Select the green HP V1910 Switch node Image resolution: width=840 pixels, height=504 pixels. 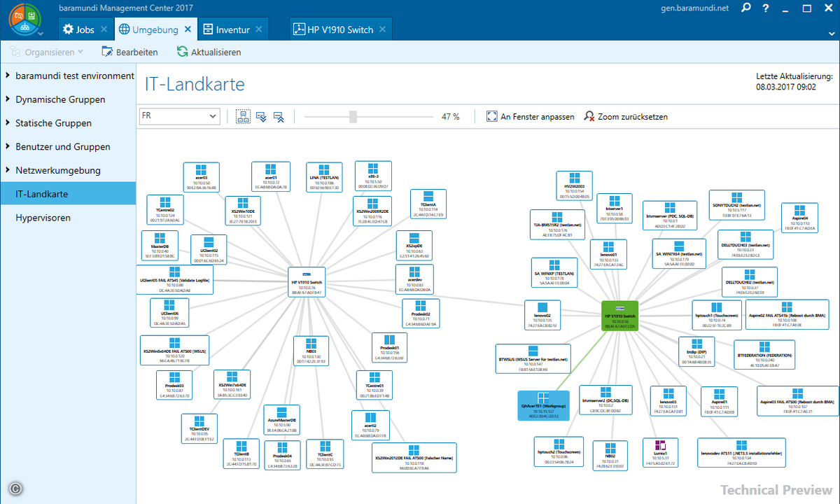pyautogui.click(x=619, y=316)
